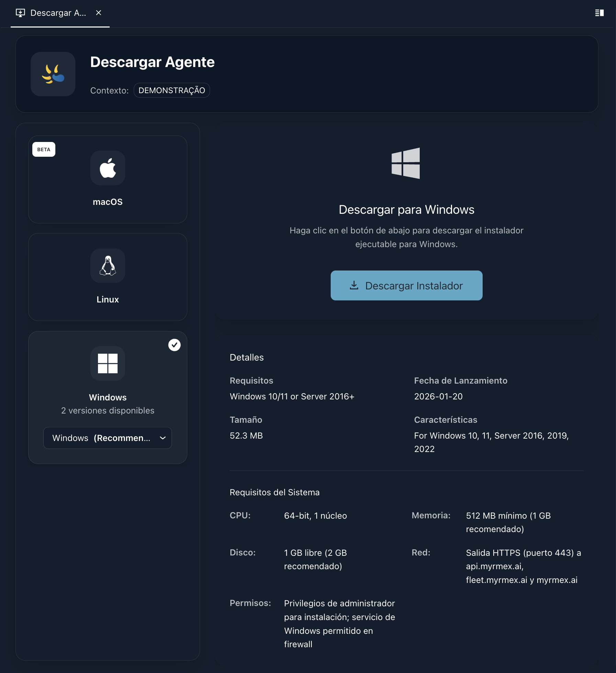Select the macOS Apple icon
Viewport: 616px width, 673px height.
tap(108, 168)
